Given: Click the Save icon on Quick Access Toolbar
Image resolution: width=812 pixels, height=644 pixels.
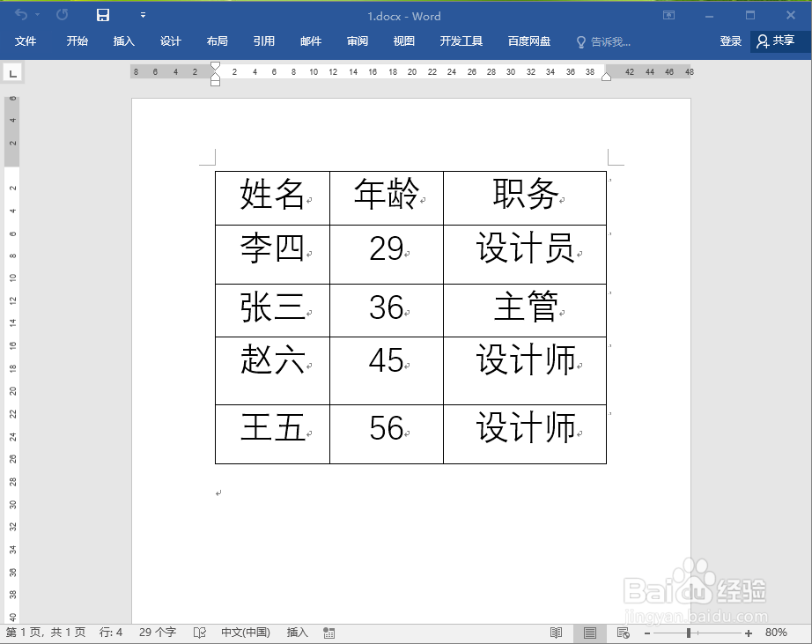Looking at the screenshot, I should (100, 15).
